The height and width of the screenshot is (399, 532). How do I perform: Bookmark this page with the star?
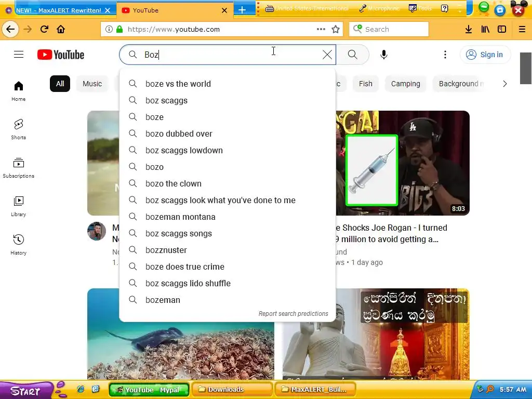pyautogui.click(x=336, y=29)
